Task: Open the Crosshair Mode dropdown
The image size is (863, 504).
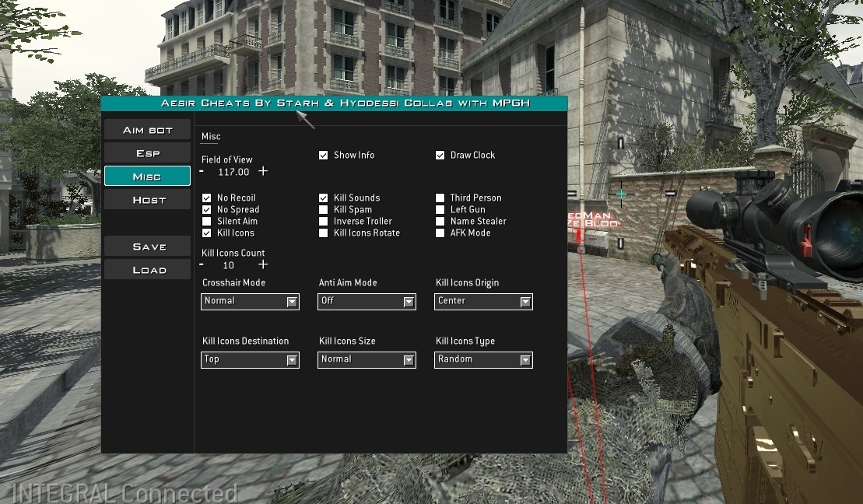Action: [251, 302]
